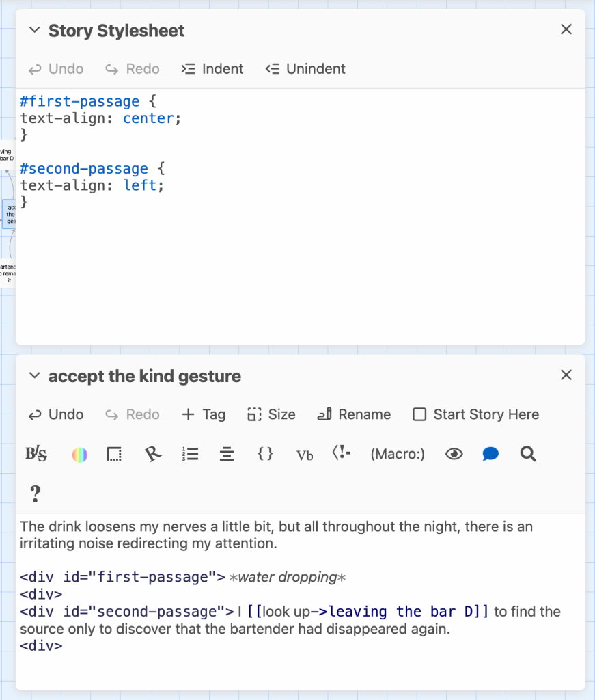The height and width of the screenshot is (700, 595).
Task: Click the text alignment icon
Action: [x=227, y=455]
